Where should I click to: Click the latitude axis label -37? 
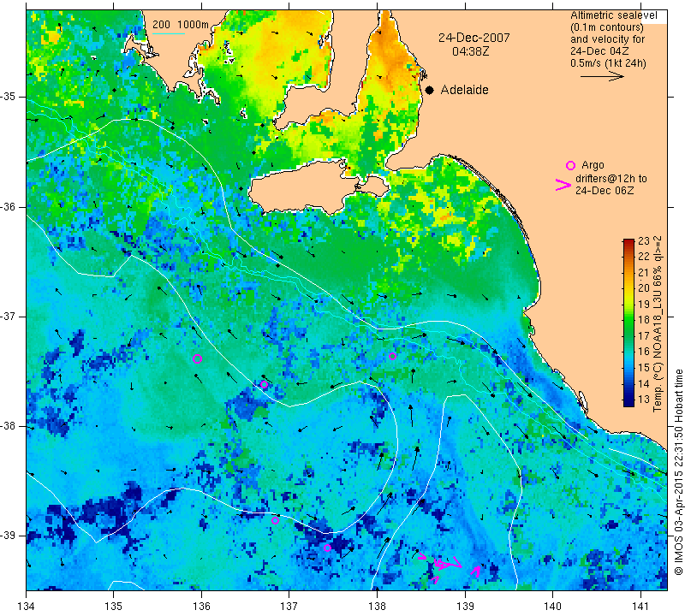[x=8, y=316]
